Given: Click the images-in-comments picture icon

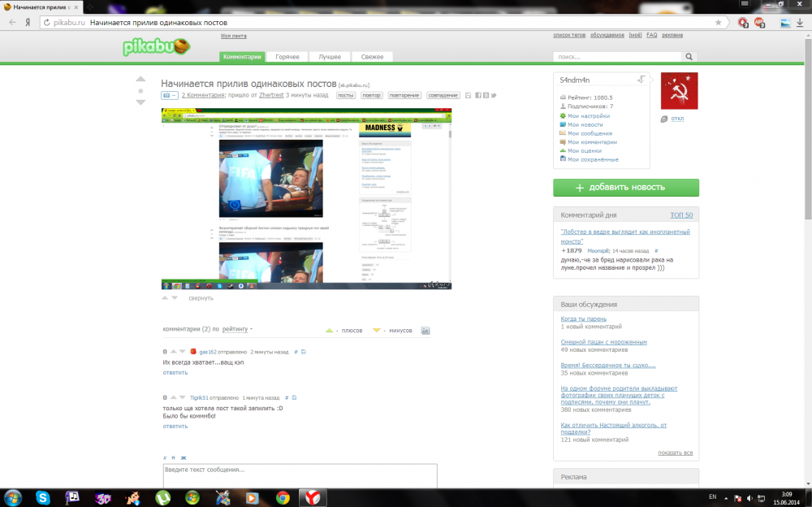Looking at the screenshot, I should [425, 331].
